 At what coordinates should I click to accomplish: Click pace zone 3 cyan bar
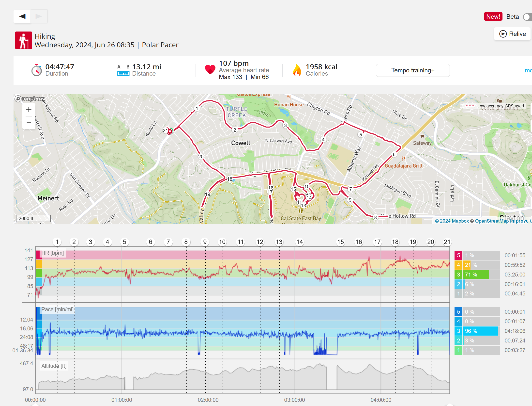pyautogui.click(x=480, y=331)
